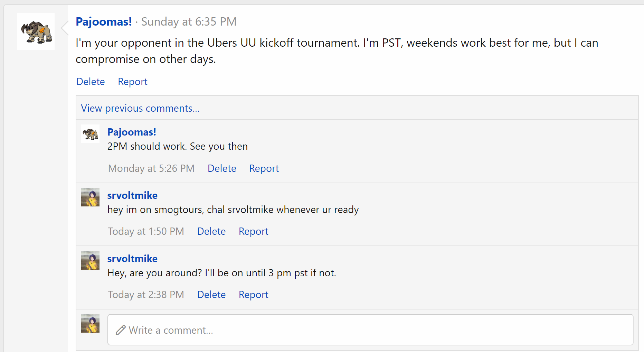Delete the '2PM should work' comment
This screenshot has height=352, width=644.
(222, 168)
